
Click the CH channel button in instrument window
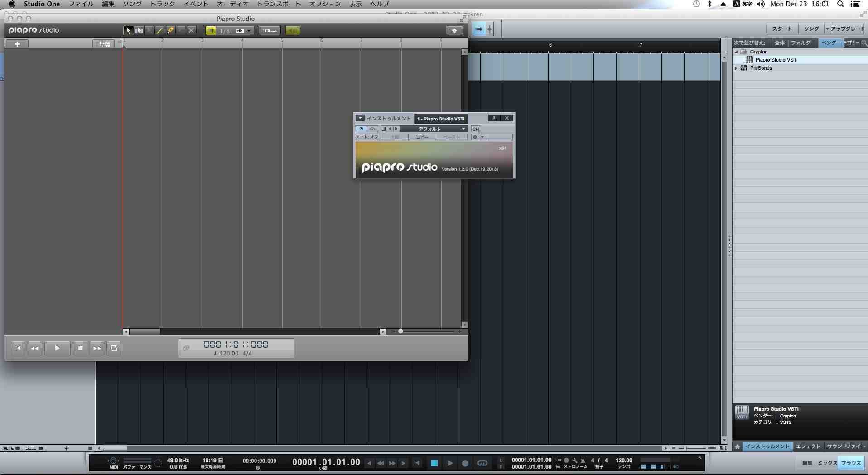tap(476, 129)
